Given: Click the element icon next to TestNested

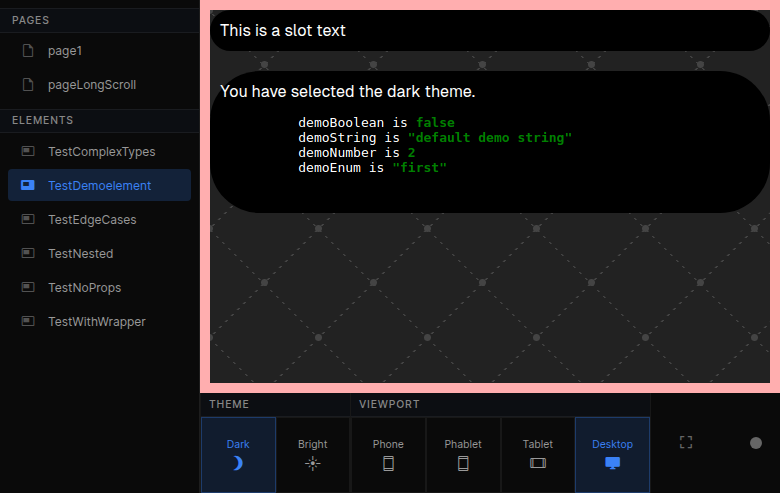Looking at the screenshot, I should pos(28,254).
